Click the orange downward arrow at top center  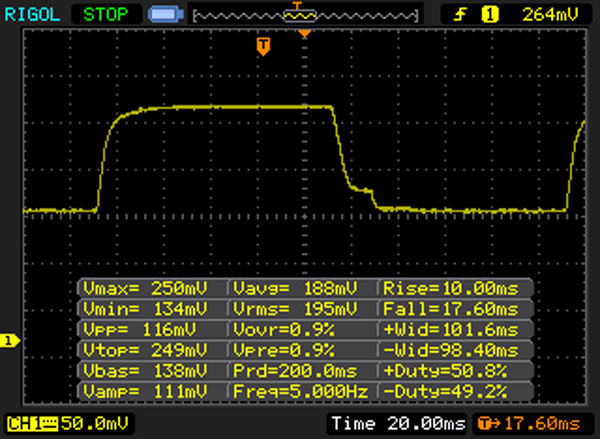click(305, 35)
